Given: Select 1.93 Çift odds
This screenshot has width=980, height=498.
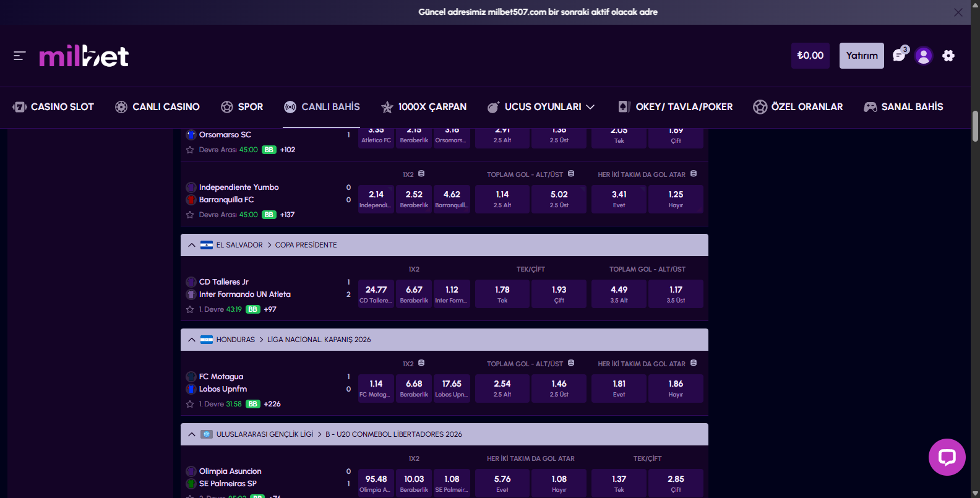Looking at the screenshot, I should pyautogui.click(x=559, y=294).
